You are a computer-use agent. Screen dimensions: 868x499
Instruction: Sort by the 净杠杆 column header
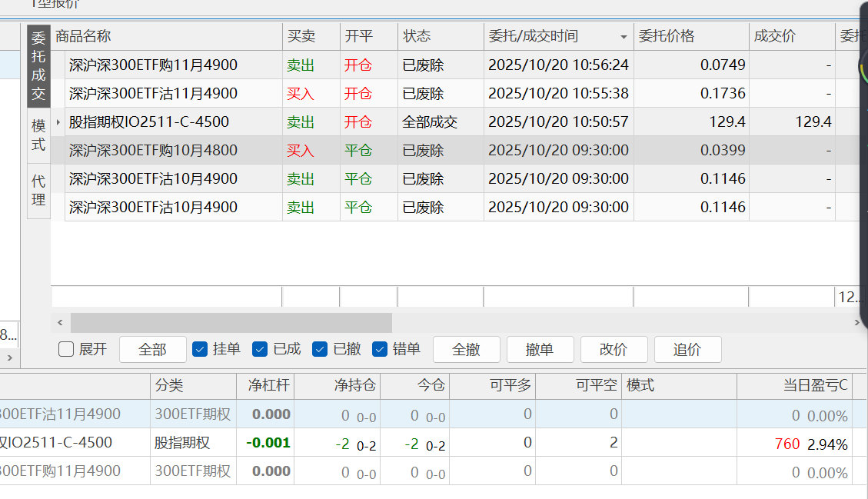(x=265, y=385)
